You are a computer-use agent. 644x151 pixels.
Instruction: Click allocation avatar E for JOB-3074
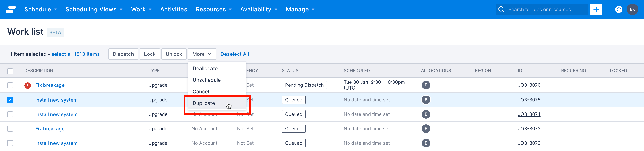[x=426, y=114]
